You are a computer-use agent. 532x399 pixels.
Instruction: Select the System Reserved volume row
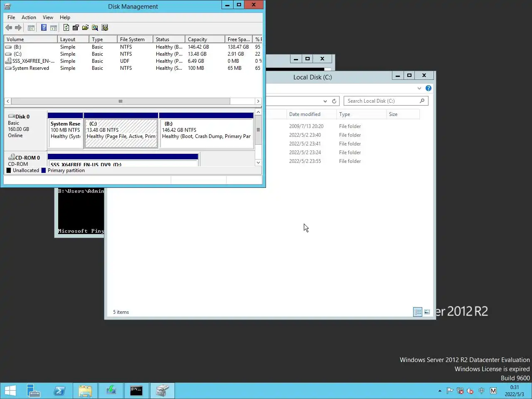(x=133, y=68)
